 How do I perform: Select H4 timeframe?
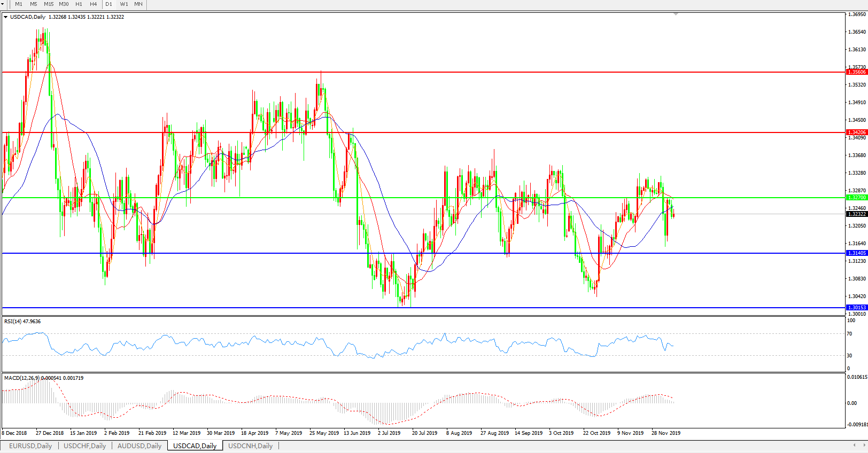click(94, 4)
